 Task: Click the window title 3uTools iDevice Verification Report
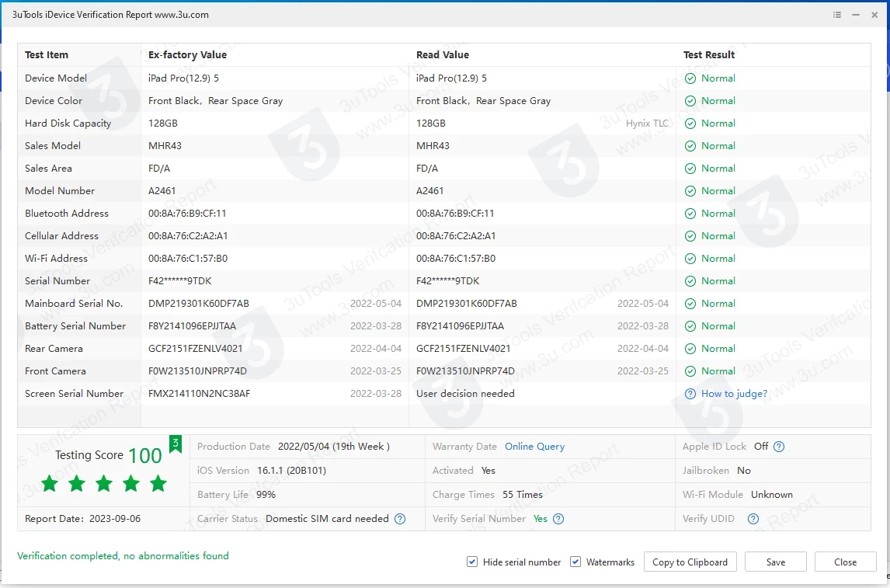coord(111,15)
